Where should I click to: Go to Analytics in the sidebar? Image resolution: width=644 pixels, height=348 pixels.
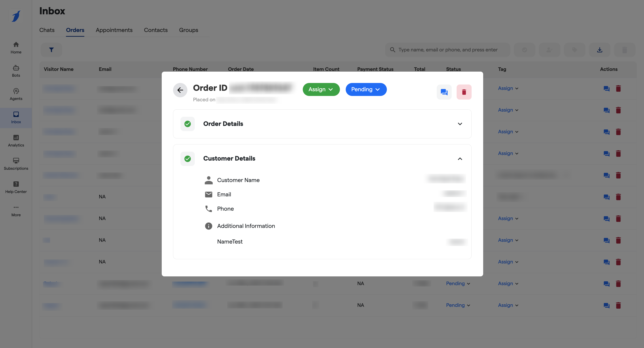tap(16, 141)
